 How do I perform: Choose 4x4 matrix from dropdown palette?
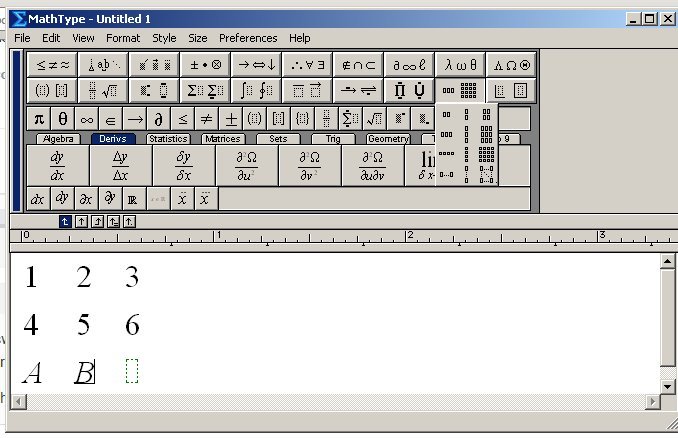[x=486, y=154]
